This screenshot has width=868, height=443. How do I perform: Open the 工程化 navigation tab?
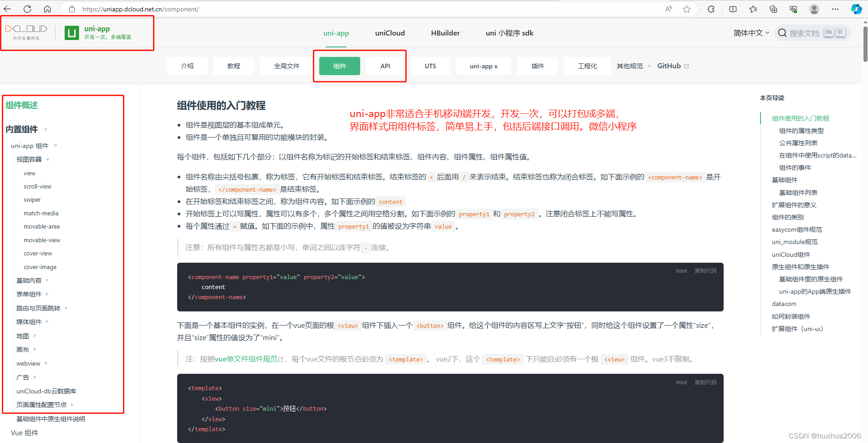coord(587,66)
